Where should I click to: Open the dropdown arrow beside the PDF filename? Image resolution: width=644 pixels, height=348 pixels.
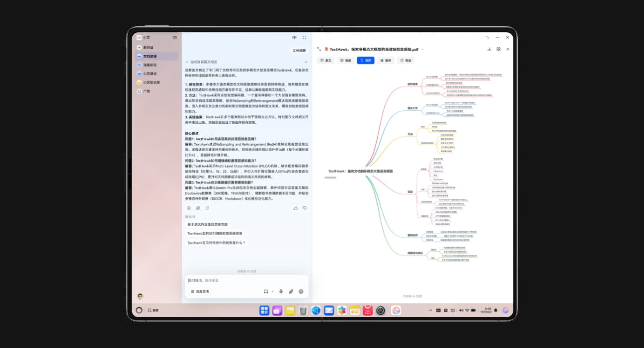(423, 50)
